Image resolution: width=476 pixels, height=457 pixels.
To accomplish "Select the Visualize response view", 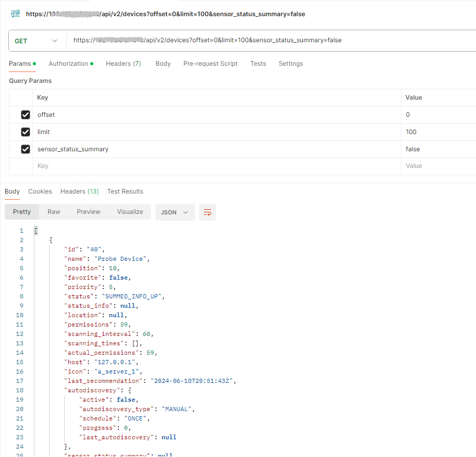I will (130, 212).
